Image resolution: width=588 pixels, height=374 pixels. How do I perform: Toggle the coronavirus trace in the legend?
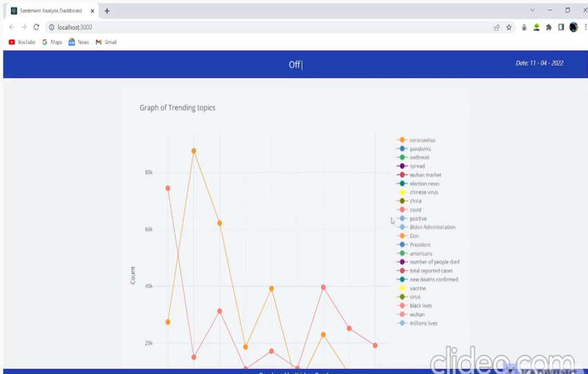(x=421, y=140)
